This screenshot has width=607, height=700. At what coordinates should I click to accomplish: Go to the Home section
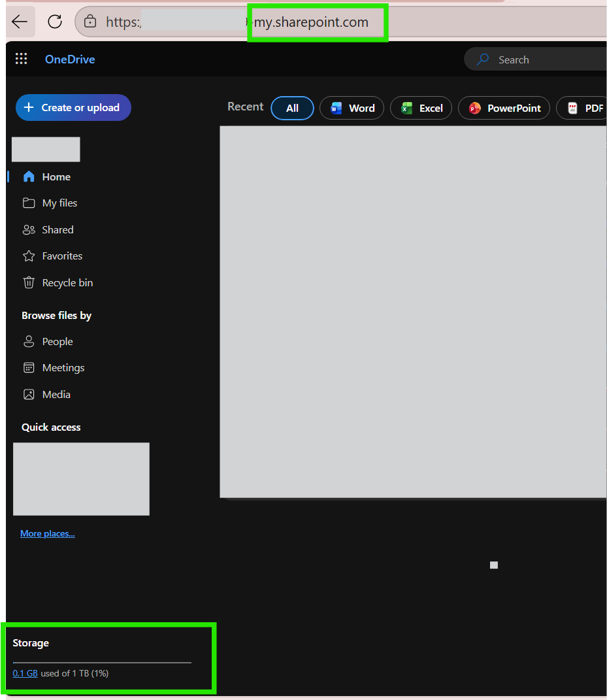coord(56,176)
